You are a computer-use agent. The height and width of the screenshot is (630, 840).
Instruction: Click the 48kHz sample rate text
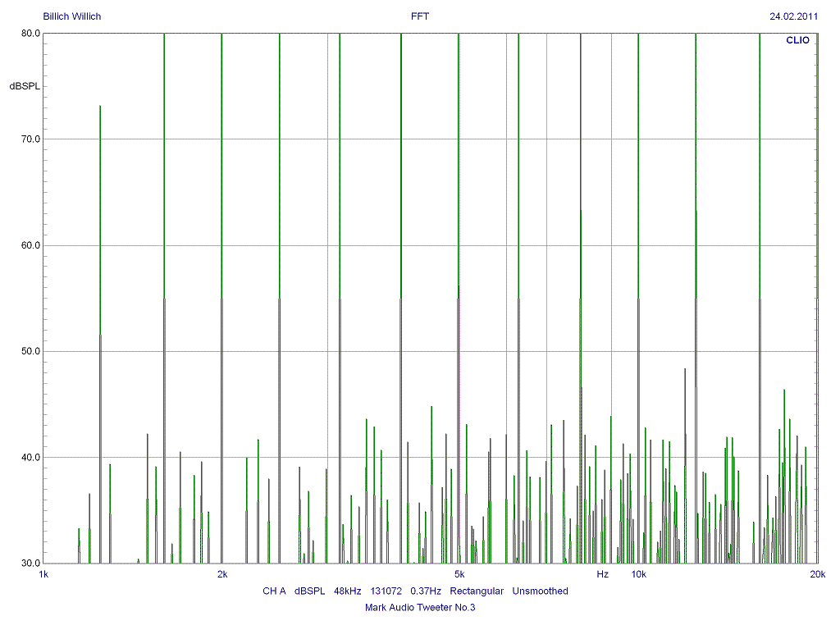(348, 591)
